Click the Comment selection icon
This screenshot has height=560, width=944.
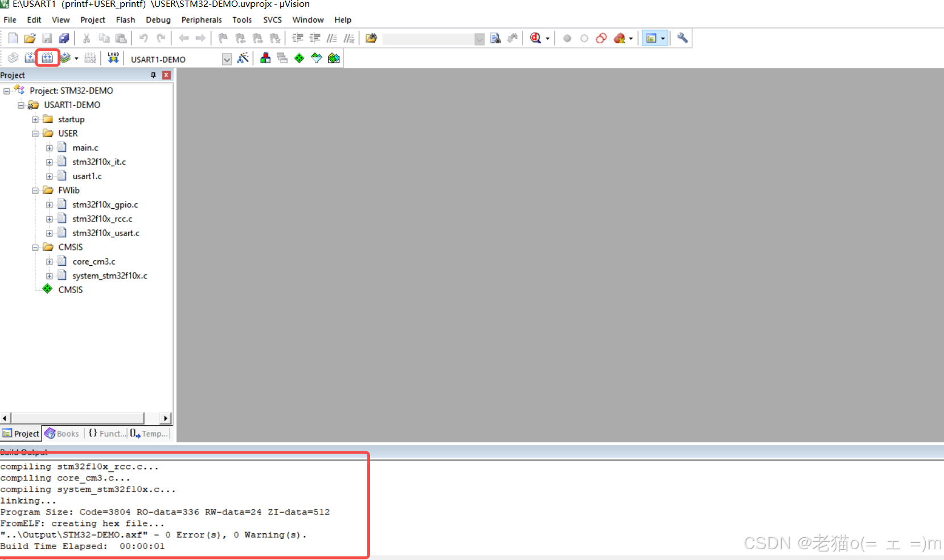pyautogui.click(x=332, y=38)
